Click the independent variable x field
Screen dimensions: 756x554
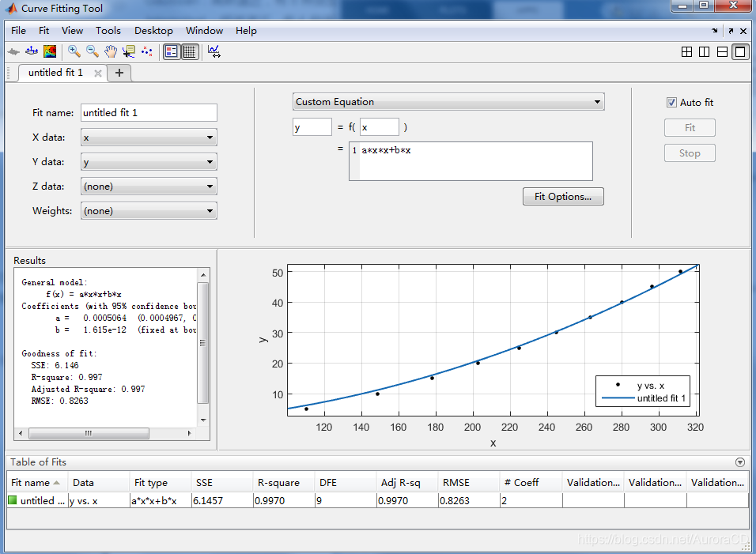pos(380,127)
